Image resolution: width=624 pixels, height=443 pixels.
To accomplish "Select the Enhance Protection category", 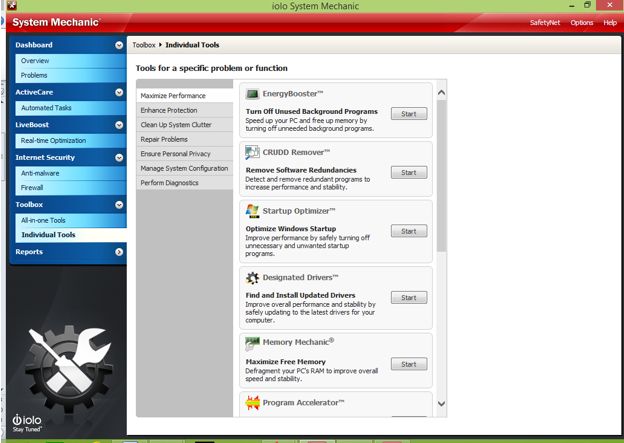I will click(x=185, y=110).
